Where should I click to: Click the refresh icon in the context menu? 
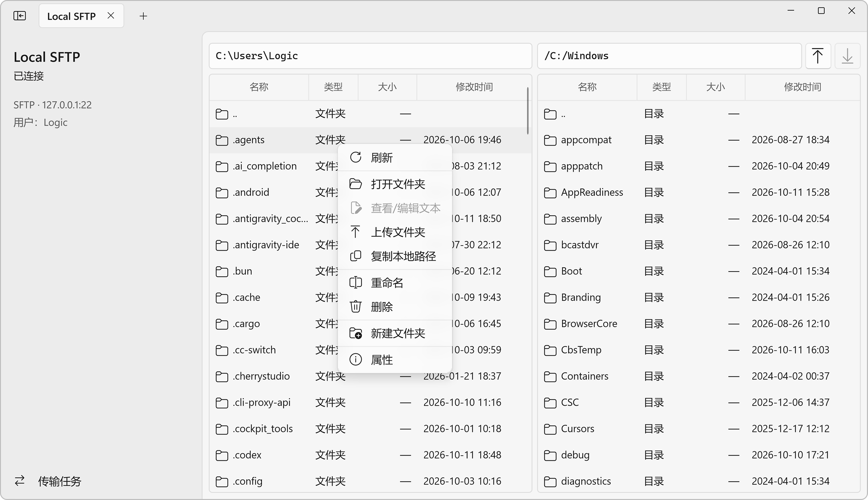pyautogui.click(x=356, y=157)
